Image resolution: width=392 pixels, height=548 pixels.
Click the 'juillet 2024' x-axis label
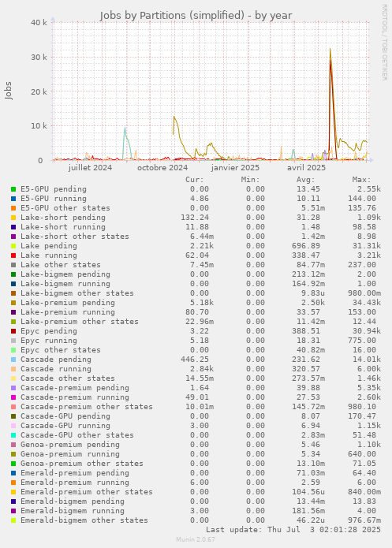point(90,168)
